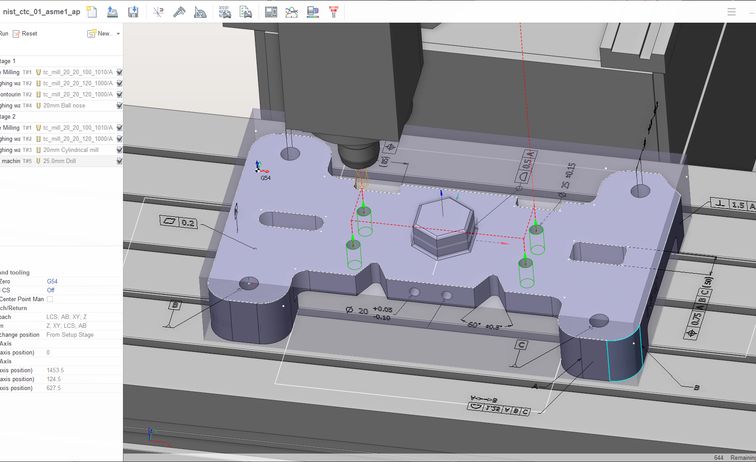The image size is (756, 462).
Task: Open the G54 zero offset value
Action: tap(53, 282)
